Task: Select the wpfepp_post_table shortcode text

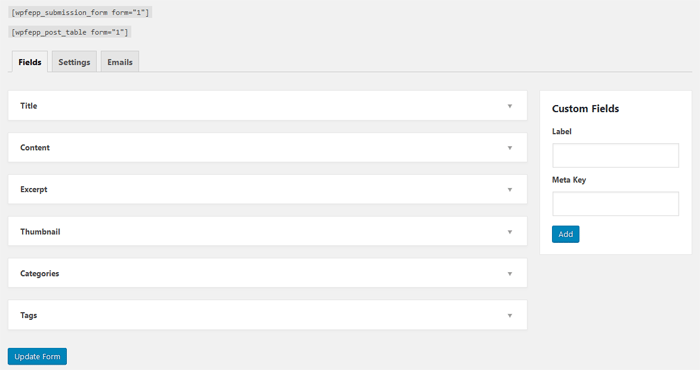Action: [70, 32]
